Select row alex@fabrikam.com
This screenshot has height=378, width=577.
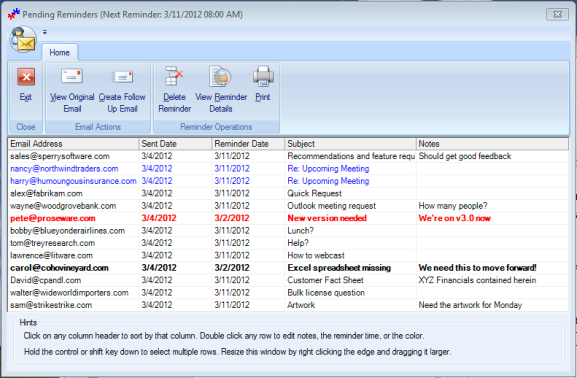tap(288, 193)
